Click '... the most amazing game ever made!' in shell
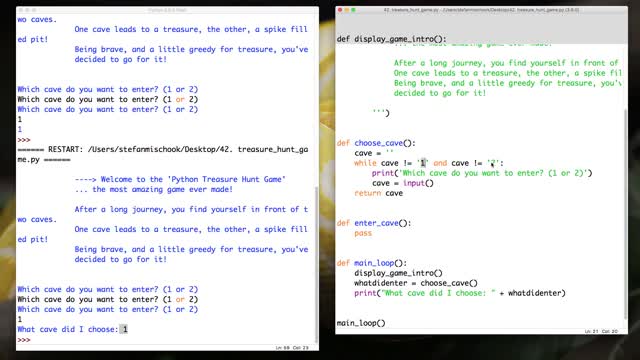Screen dimensions: 640x360 153,189
